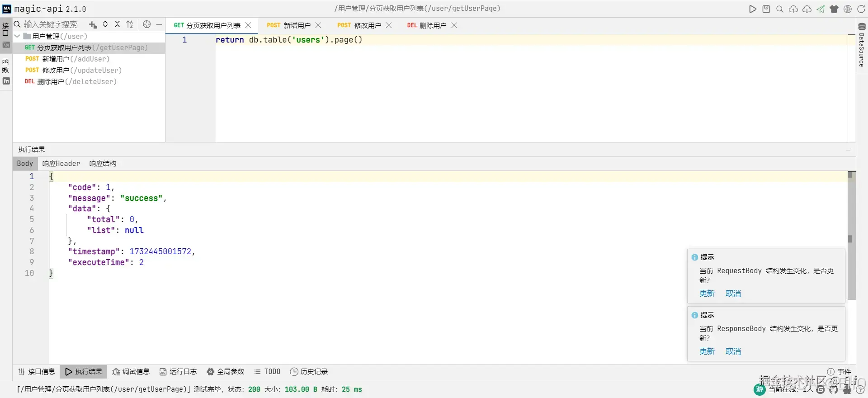
Task: Open the GitHub icon in the status bar
Action: pos(834,389)
